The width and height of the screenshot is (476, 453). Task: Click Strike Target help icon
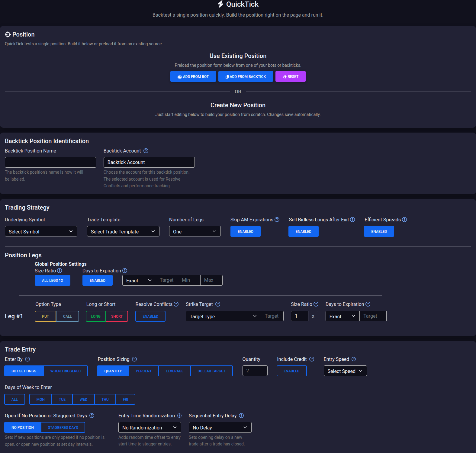coord(218,304)
